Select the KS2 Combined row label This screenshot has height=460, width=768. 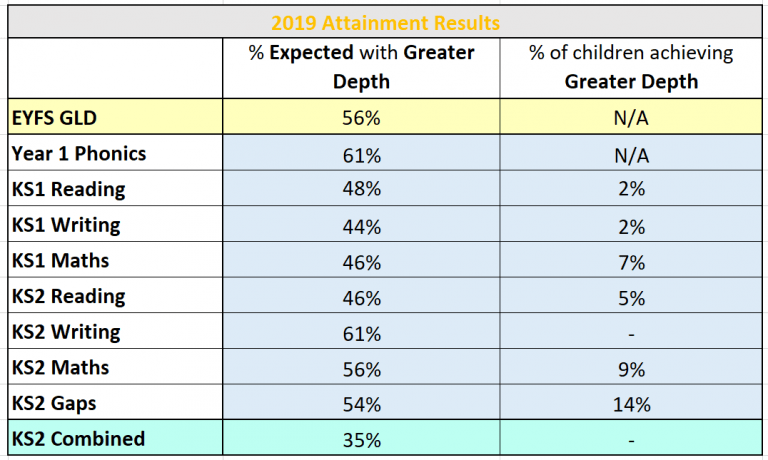click(x=79, y=439)
